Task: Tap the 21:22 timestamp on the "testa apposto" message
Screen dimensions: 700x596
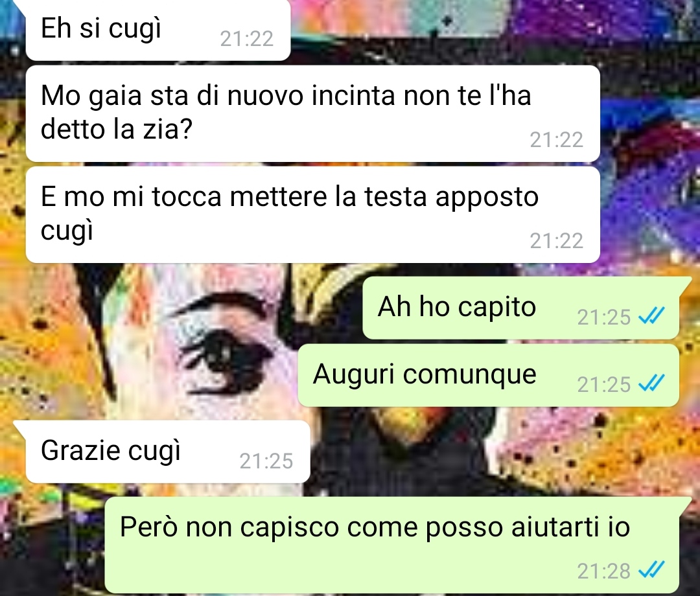Action: point(556,241)
